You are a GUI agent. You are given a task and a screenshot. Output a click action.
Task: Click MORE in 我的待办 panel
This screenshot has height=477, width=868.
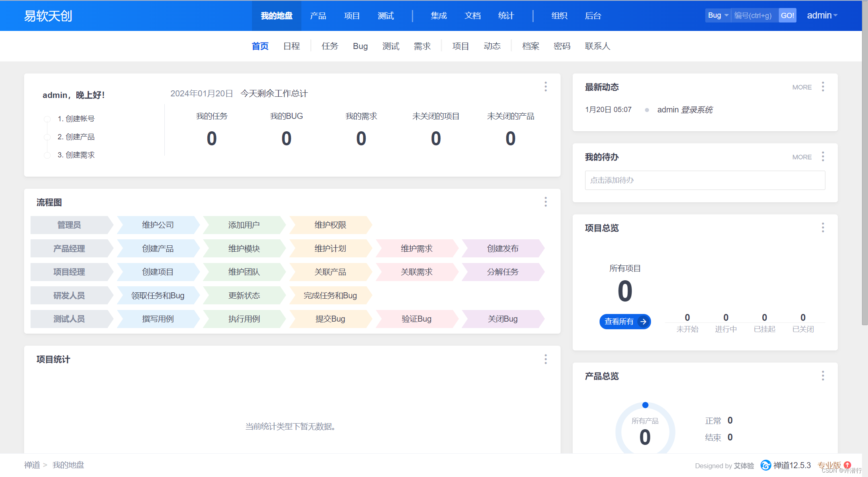pyautogui.click(x=802, y=157)
